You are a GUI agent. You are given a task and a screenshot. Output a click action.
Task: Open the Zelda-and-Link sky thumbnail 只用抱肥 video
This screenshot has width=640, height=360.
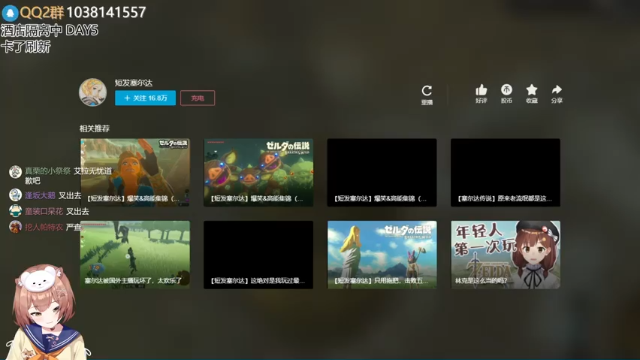[x=382, y=255]
